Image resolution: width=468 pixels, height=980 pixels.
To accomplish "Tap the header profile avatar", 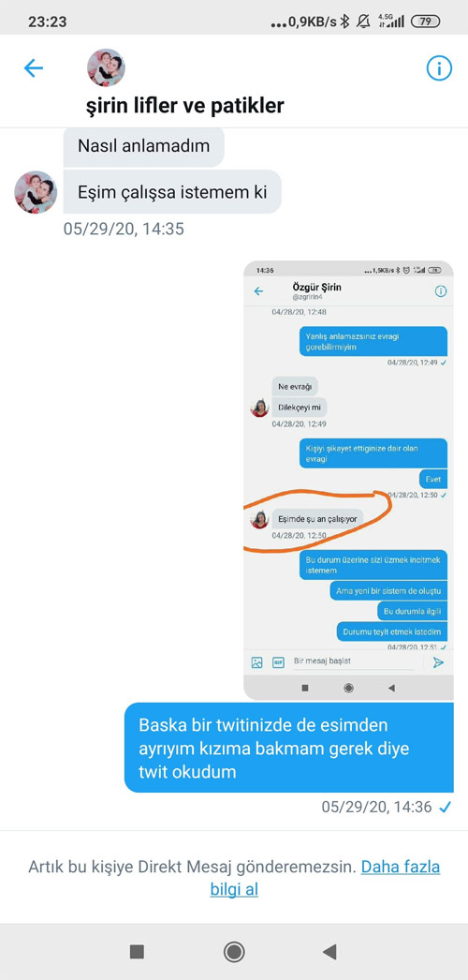I will (106, 67).
